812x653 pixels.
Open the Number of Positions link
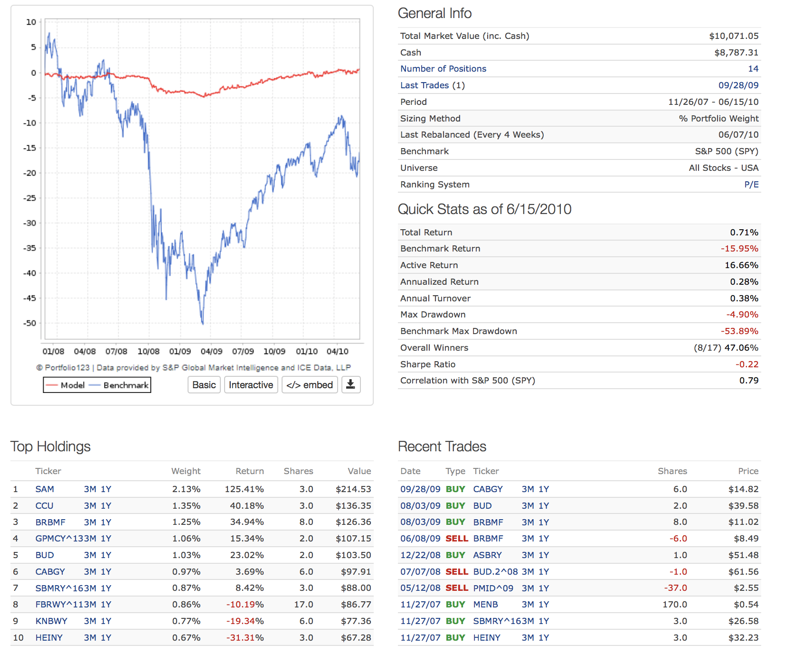click(x=443, y=69)
